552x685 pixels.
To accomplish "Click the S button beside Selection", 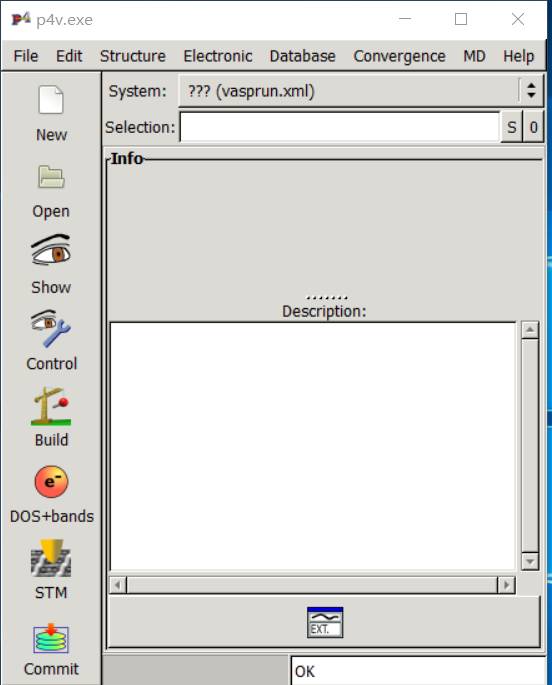I will click(511, 127).
